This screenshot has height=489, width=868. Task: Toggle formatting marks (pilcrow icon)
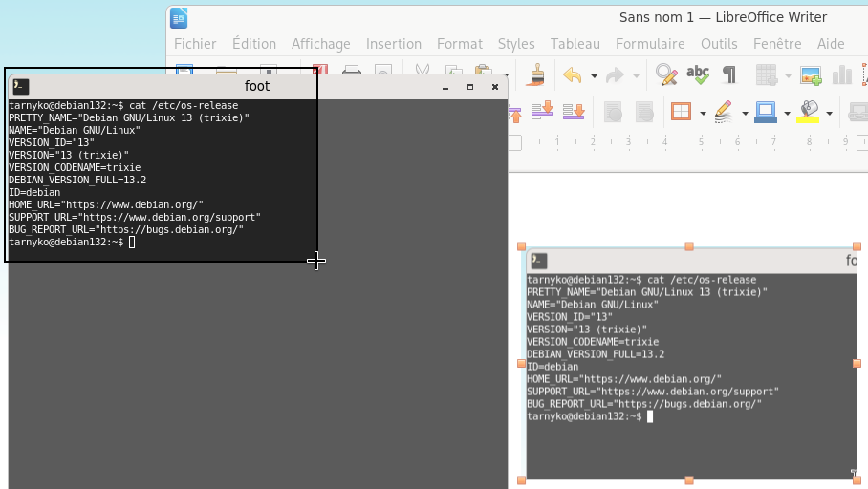729,75
